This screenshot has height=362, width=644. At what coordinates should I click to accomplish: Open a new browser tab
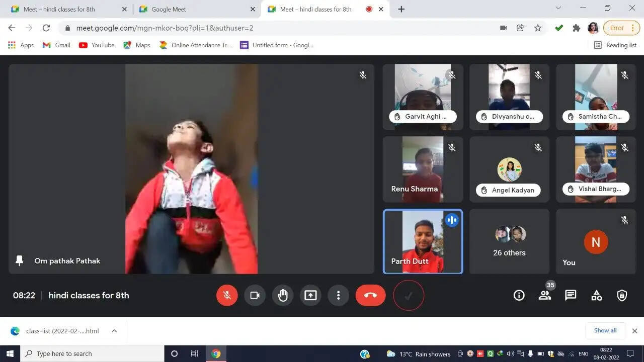(x=401, y=9)
